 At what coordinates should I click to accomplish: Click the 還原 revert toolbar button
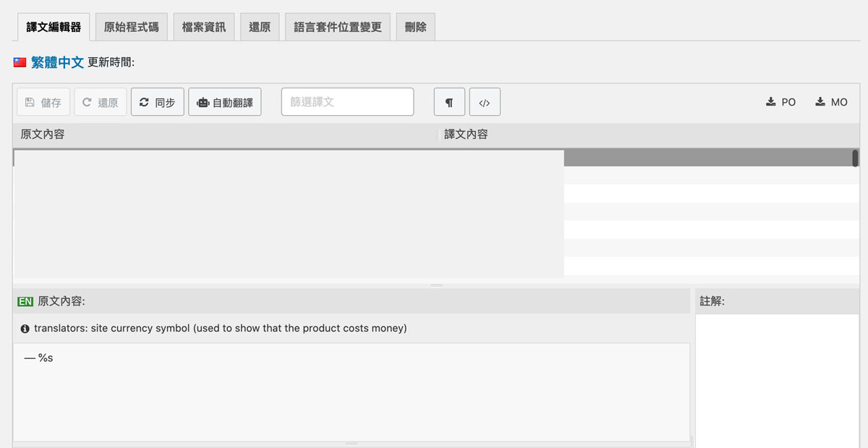click(101, 102)
